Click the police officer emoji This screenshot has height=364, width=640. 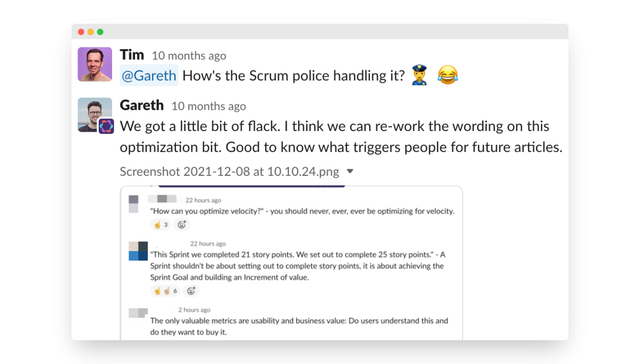tap(420, 76)
